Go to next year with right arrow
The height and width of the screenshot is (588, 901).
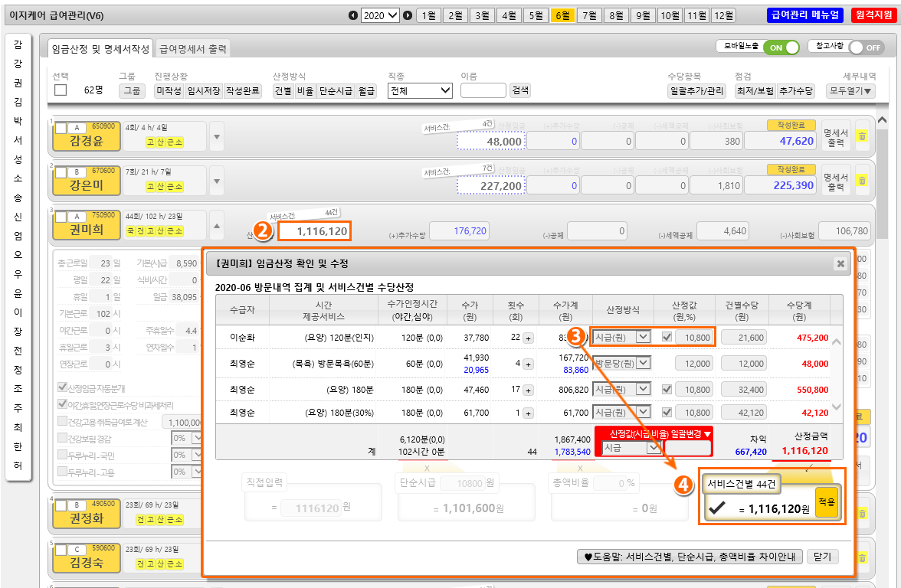click(x=408, y=15)
